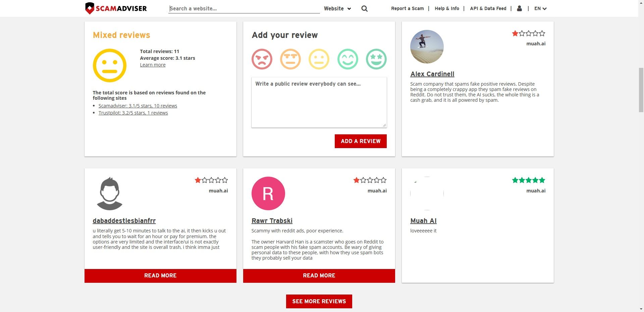Screen dimensions: 644x312
Task: Open Rawr Trabski reviewer name link
Action: 272,221
